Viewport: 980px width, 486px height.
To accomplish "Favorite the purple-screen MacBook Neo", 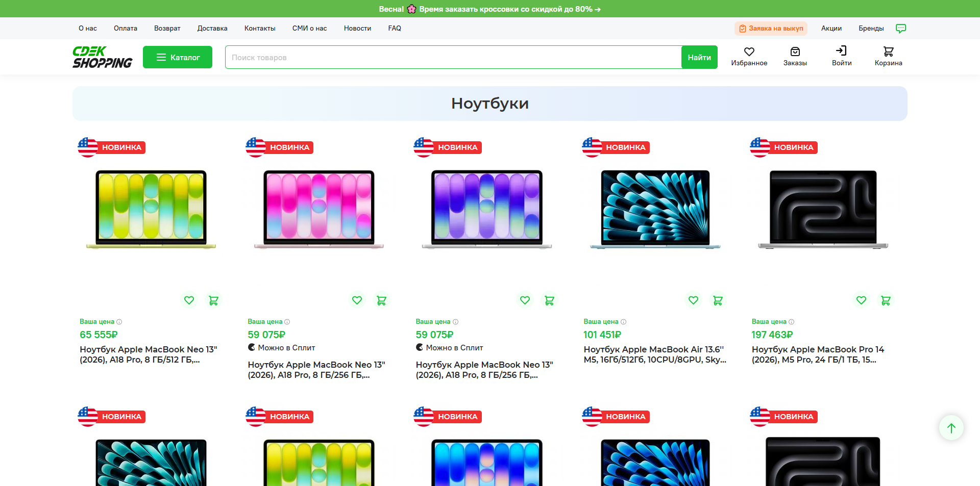I will pos(525,300).
